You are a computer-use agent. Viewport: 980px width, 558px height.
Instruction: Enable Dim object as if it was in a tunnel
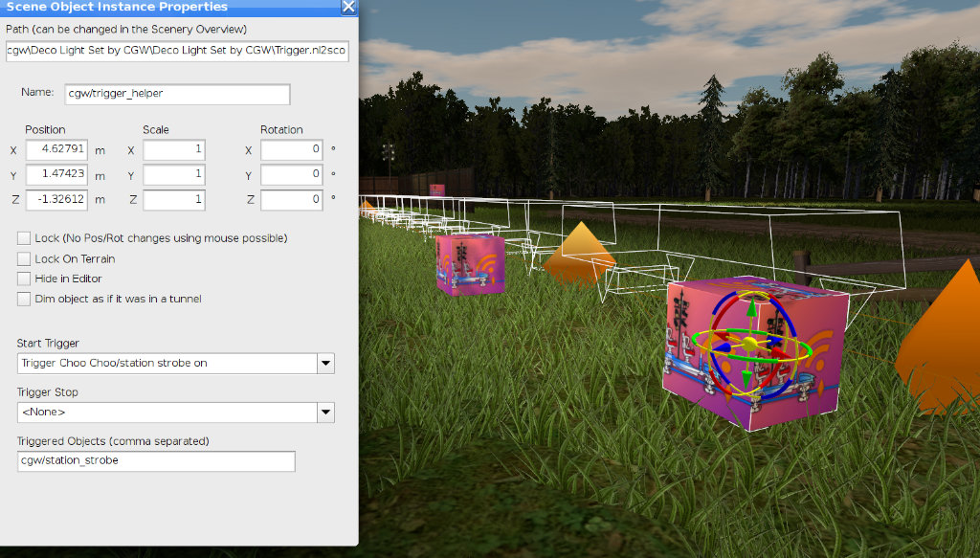[24, 298]
